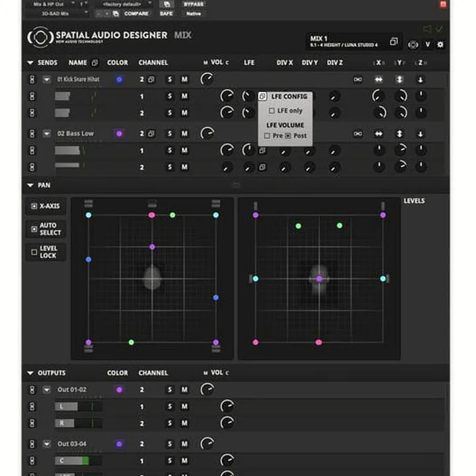Image resolution: width=476 pixels, height=476 pixels.
Task: Click the Native button
Action: pos(193,14)
